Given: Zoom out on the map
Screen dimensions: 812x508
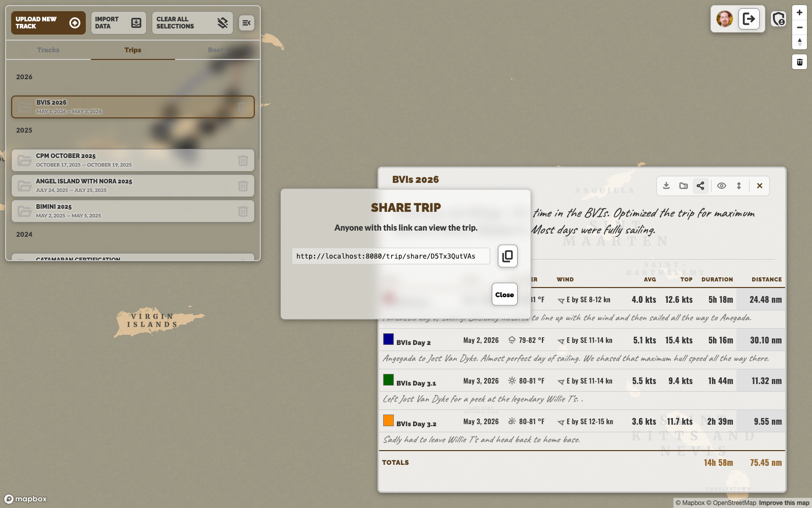Looking at the screenshot, I should tap(799, 27).
